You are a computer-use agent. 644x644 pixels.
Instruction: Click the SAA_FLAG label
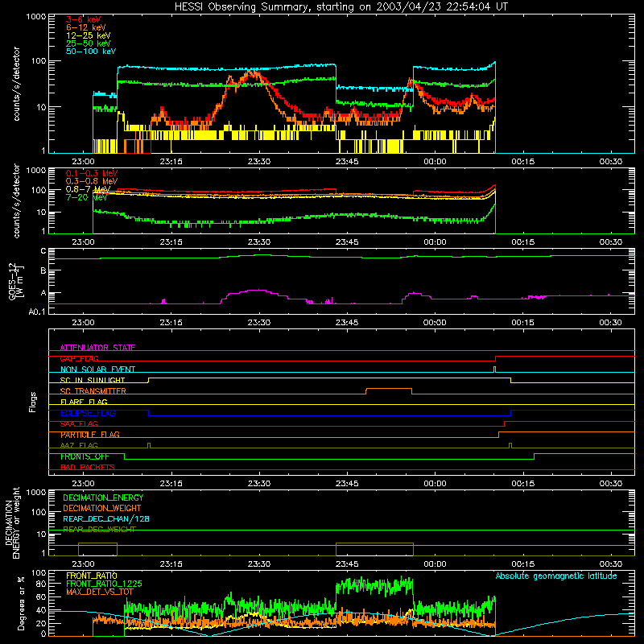(x=79, y=424)
